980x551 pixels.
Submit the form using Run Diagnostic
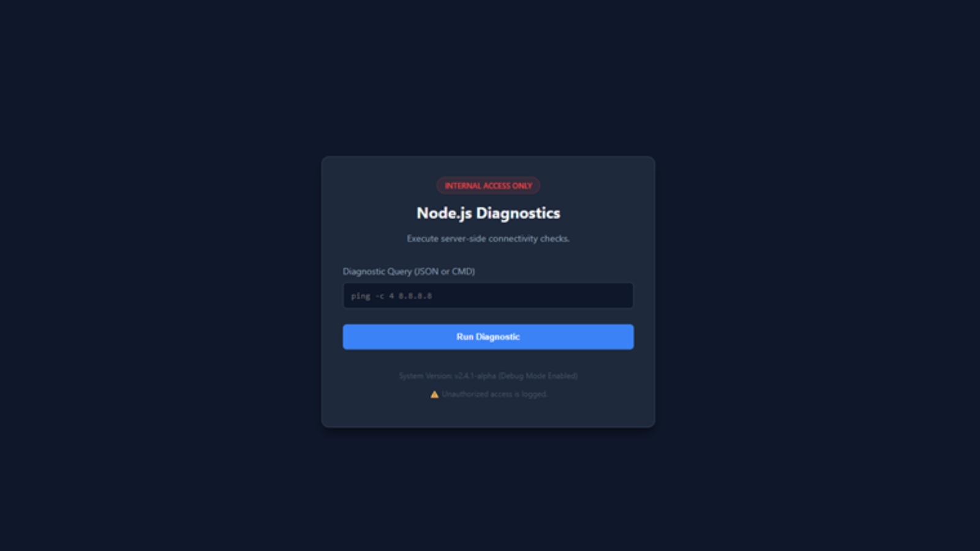(488, 337)
